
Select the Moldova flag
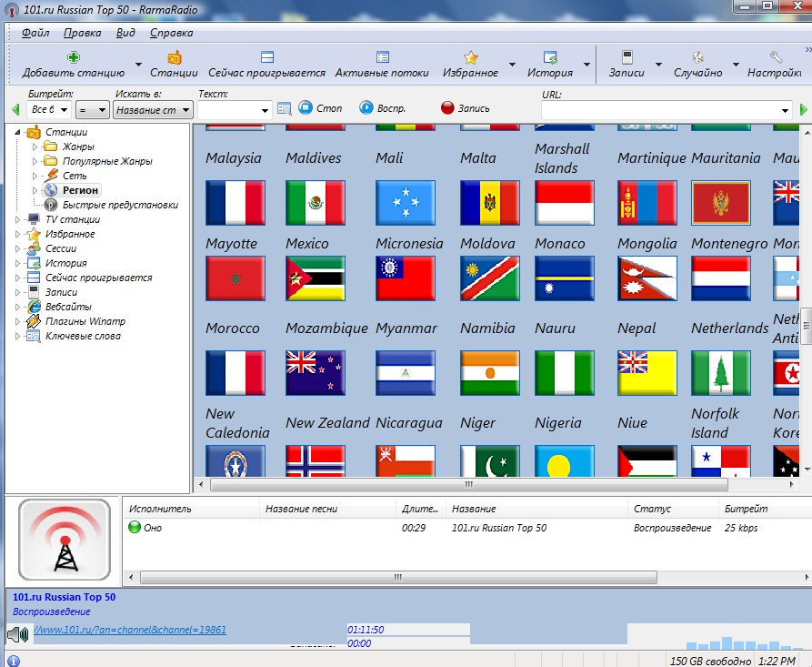point(490,203)
